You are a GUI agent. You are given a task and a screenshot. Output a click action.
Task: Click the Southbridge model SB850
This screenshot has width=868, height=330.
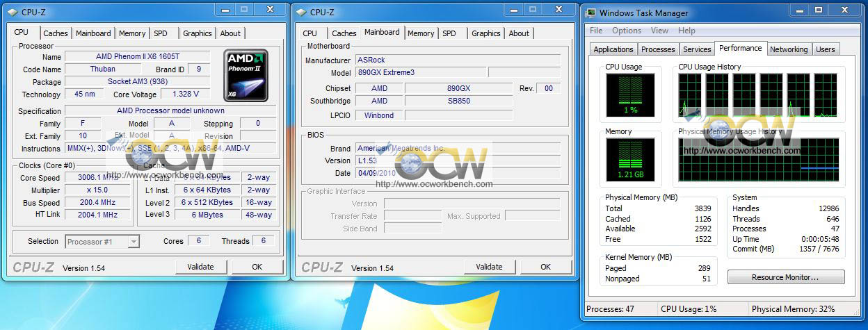(458, 101)
